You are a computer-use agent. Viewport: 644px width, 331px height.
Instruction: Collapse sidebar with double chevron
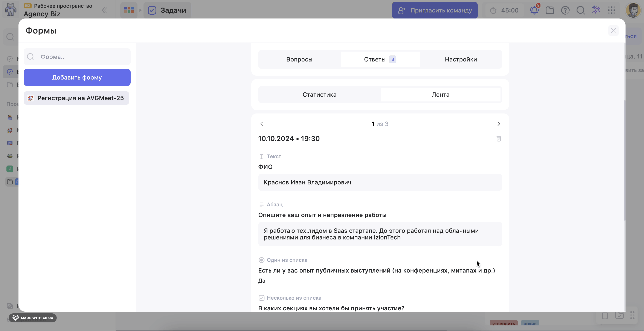[x=104, y=10]
